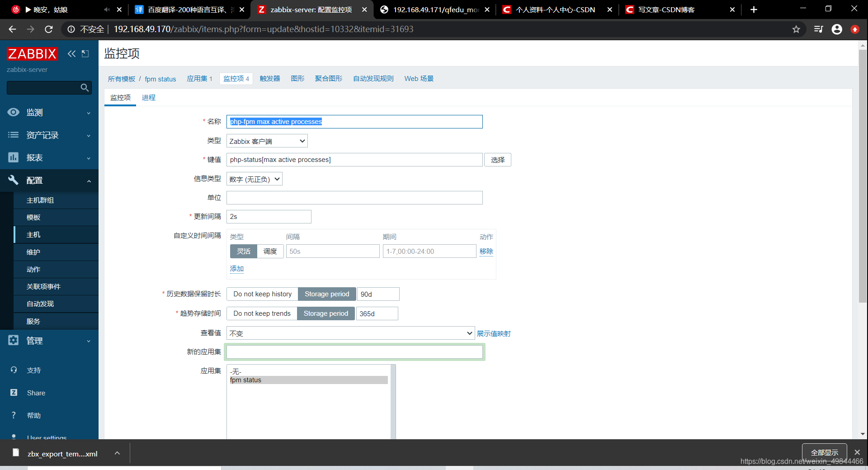The image size is (868, 470).
Task: Select 调度 interval type
Action: pyautogui.click(x=270, y=252)
